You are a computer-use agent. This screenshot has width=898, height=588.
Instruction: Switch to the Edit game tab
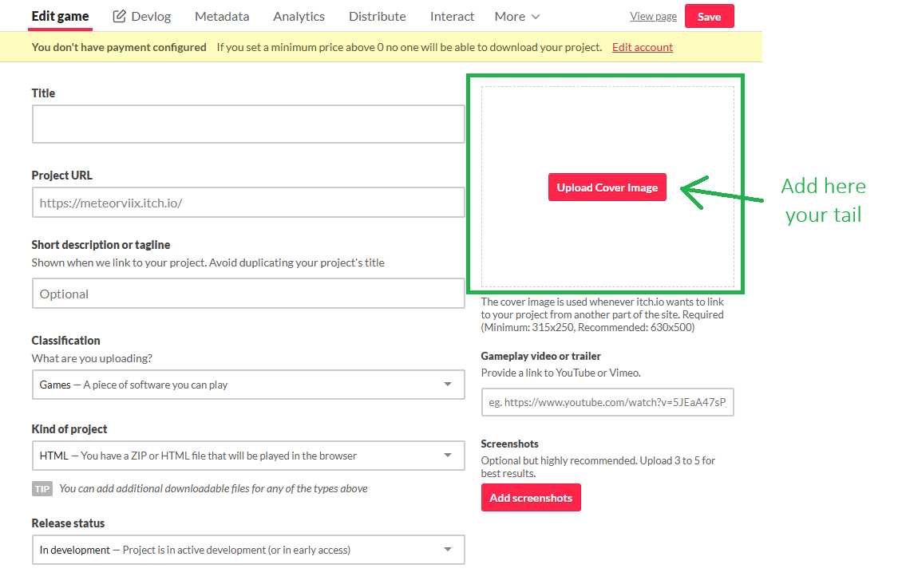click(x=60, y=16)
